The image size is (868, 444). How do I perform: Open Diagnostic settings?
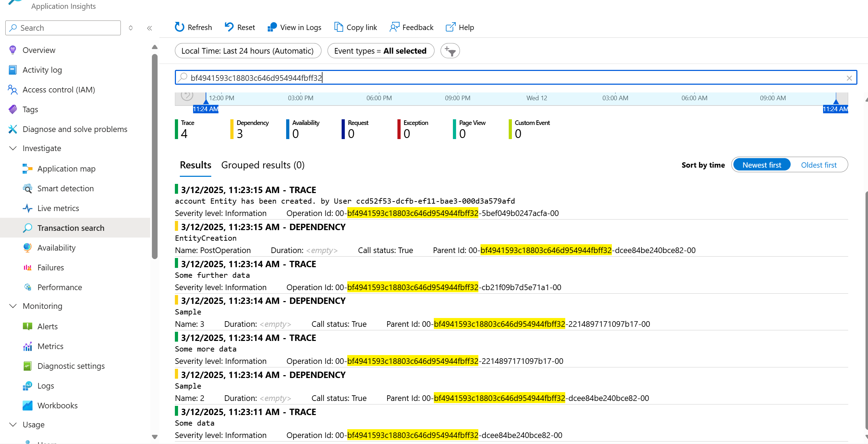71,366
